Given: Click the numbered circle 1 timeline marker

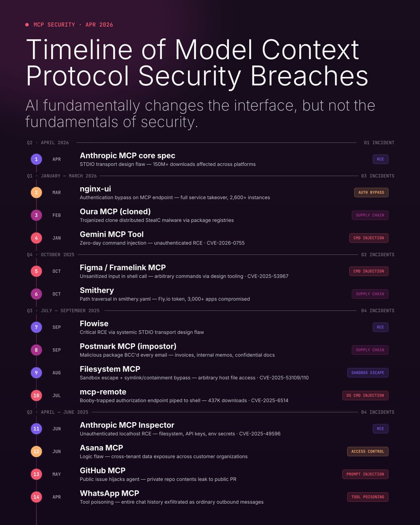Looking at the screenshot, I should coord(36,159).
